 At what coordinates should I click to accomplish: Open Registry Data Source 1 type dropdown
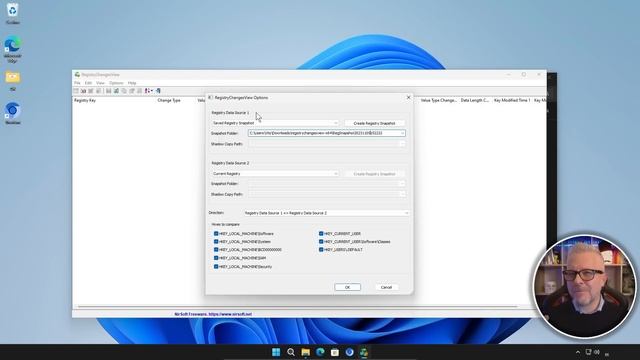[275, 123]
